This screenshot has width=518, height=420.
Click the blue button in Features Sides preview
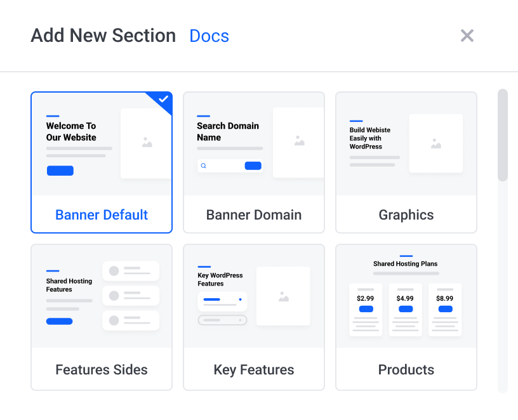(x=60, y=321)
